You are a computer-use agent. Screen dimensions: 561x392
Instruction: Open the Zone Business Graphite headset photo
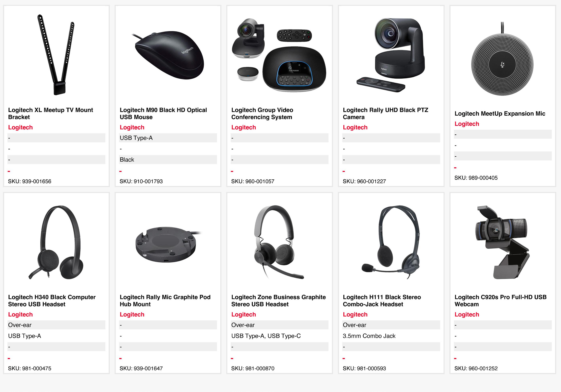(x=279, y=242)
